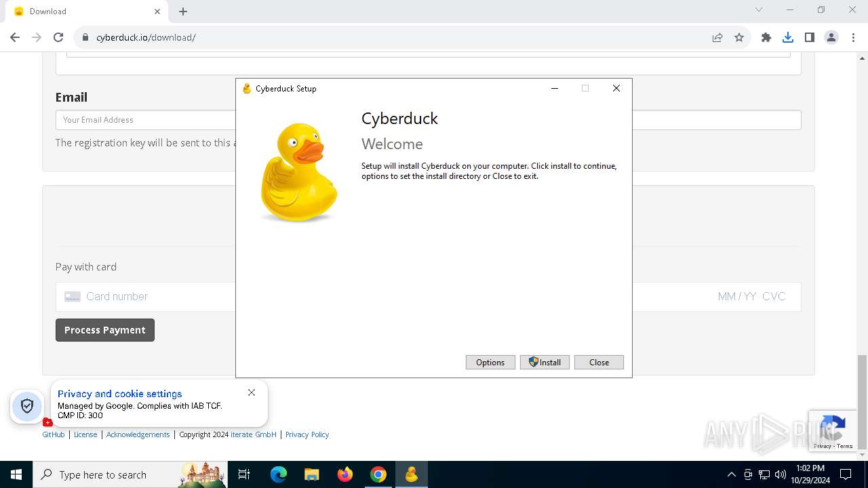Viewport: 868px width, 488px height.
Task: Close the Privacy and cookie settings popup
Action: point(252,392)
